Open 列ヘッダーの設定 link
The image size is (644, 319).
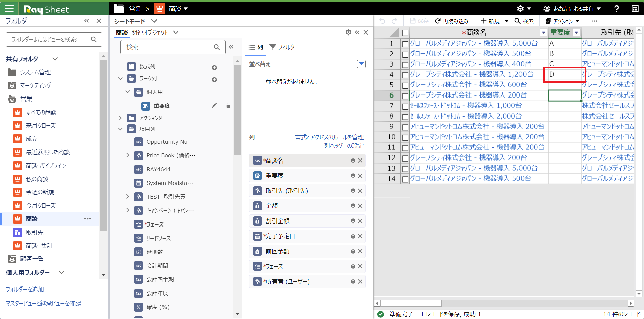[x=344, y=146]
